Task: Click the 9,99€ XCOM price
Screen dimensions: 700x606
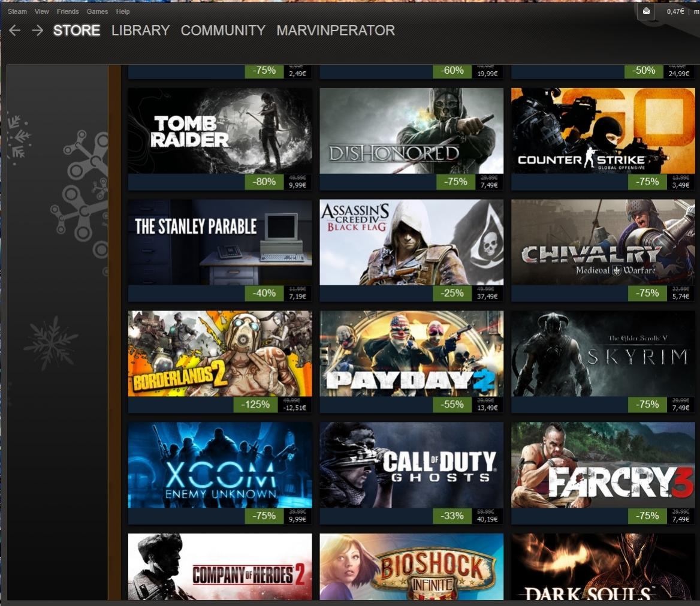Action: 297,519
